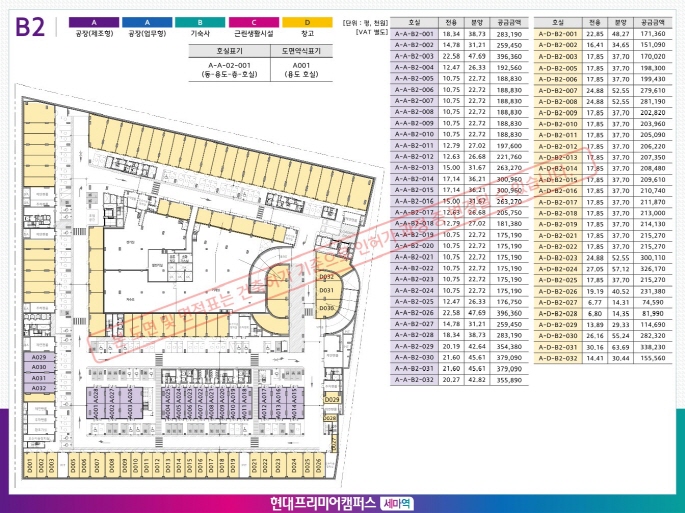
Task: Click unit A032 on the floor plan
Action: [39, 390]
